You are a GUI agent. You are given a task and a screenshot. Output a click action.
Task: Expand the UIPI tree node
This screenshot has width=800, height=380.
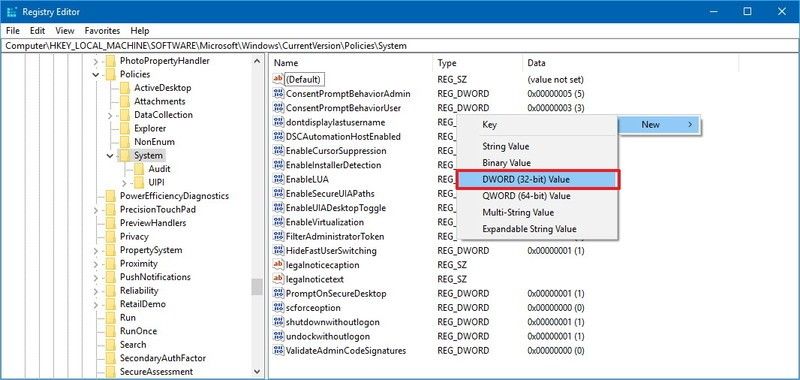click(x=124, y=183)
